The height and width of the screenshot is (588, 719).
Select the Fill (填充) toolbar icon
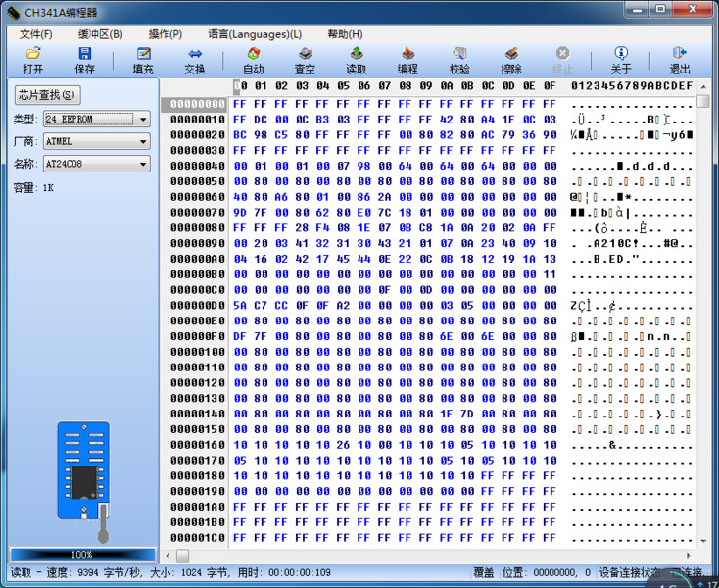(x=143, y=54)
